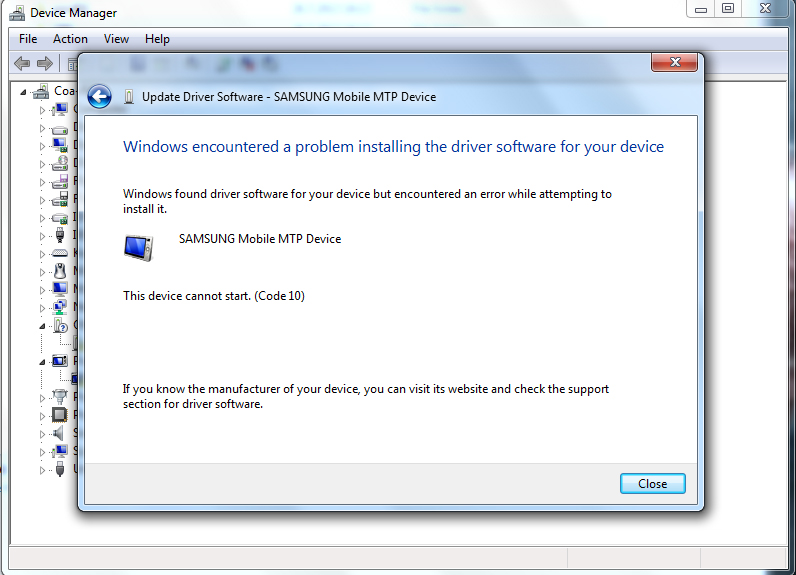This screenshot has width=796, height=575.
Task: Expand the Monitors node arrow
Action: (x=43, y=290)
